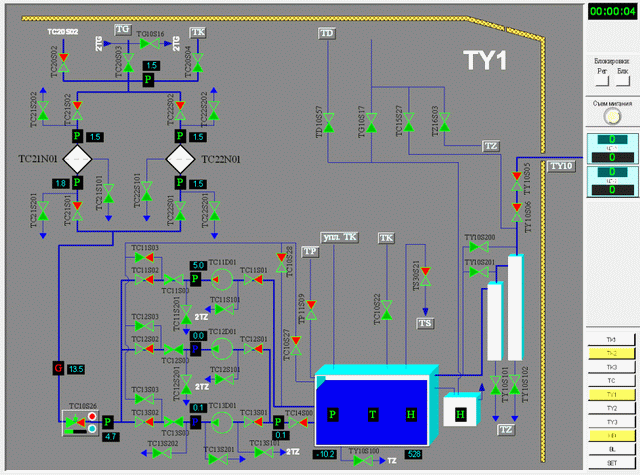Screen dimensions: 640x475
Task: Click the TD system label button
Action: click(327, 33)
